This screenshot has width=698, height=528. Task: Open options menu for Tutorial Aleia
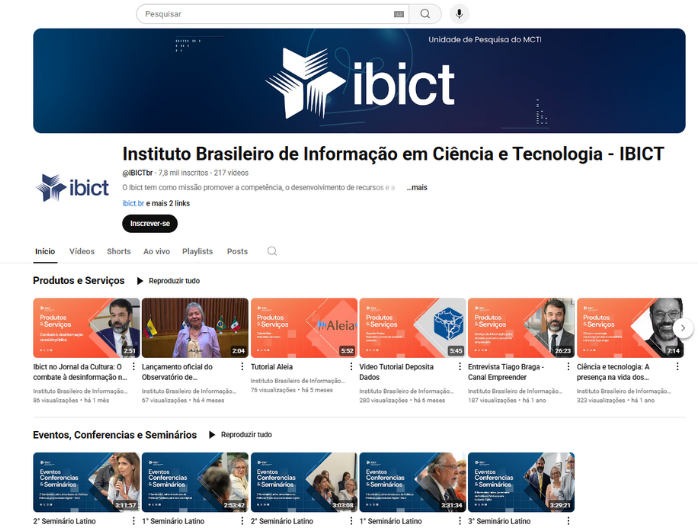tap(351, 366)
